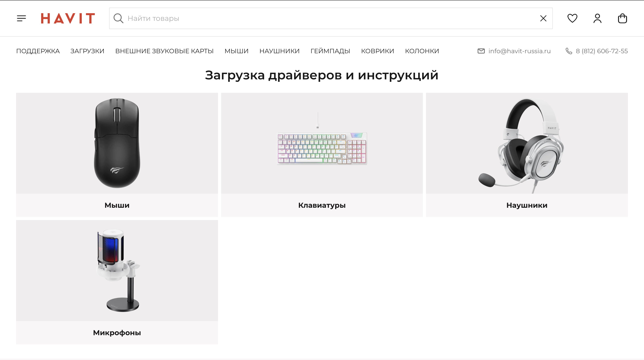Open the shopping bag cart icon
The image size is (644, 360).
622,18
